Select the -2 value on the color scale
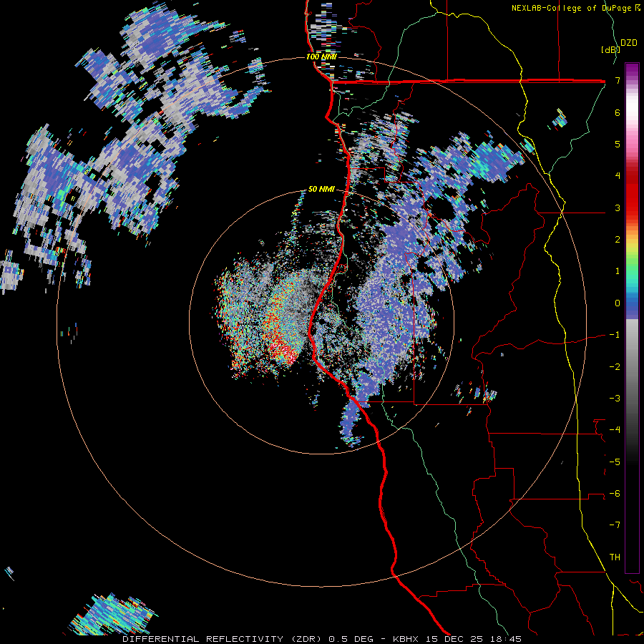The width and height of the screenshot is (644, 644). click(615, 367)
